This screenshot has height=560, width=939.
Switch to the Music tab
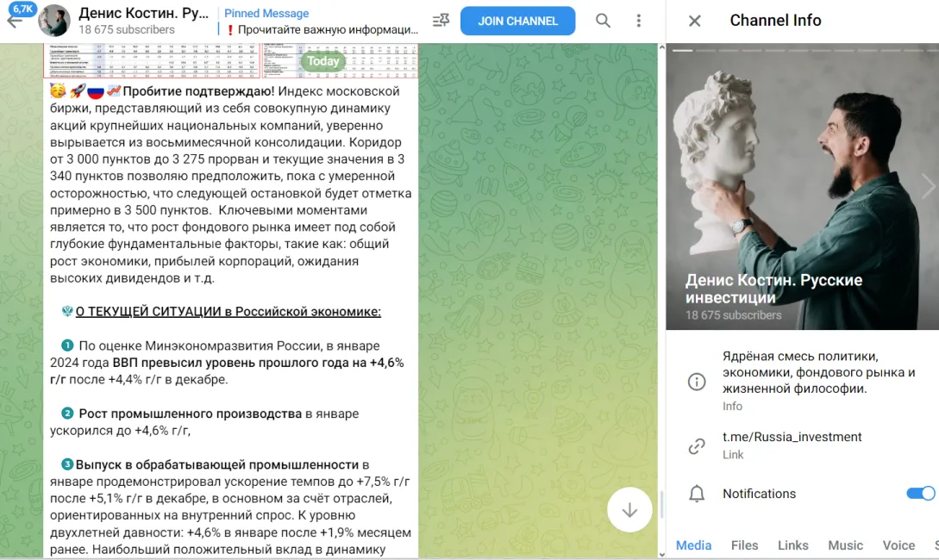point(845,545)
